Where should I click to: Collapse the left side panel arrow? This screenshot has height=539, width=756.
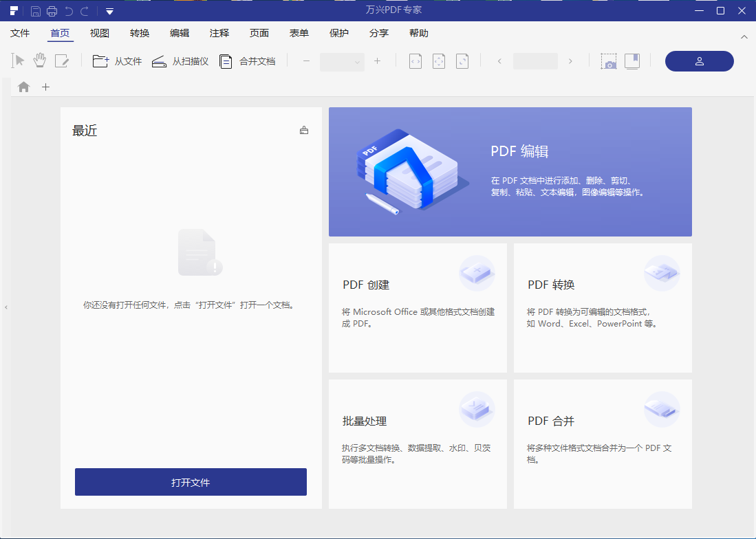[6, 307]
